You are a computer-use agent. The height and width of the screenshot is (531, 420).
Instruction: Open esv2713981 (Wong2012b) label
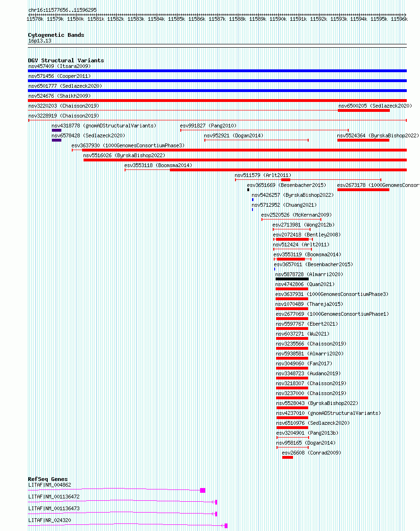303,225
